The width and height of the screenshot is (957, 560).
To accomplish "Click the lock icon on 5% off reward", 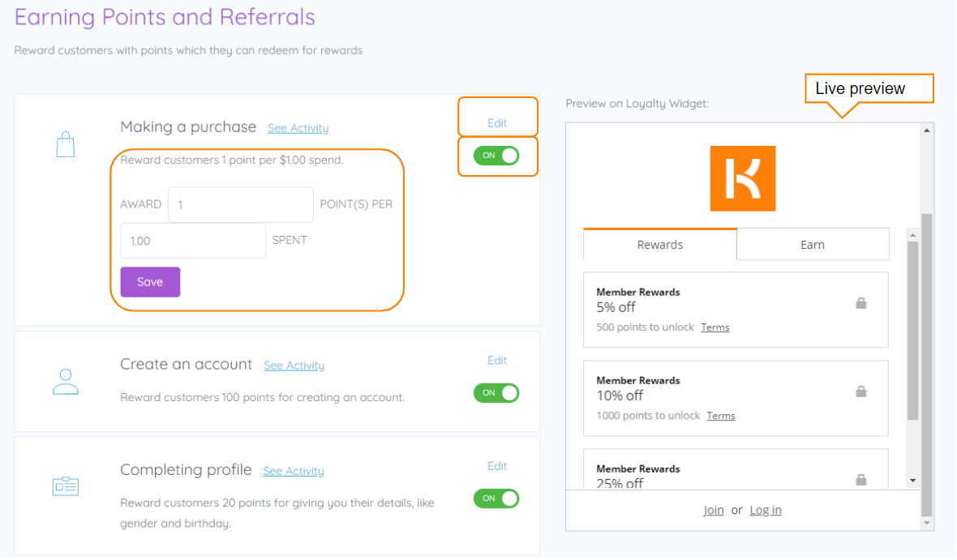I will 861,303.
